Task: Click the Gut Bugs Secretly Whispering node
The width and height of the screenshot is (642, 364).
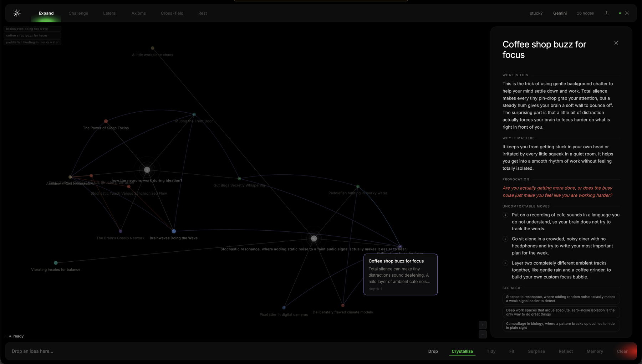Action: click(x=239, y=179)
